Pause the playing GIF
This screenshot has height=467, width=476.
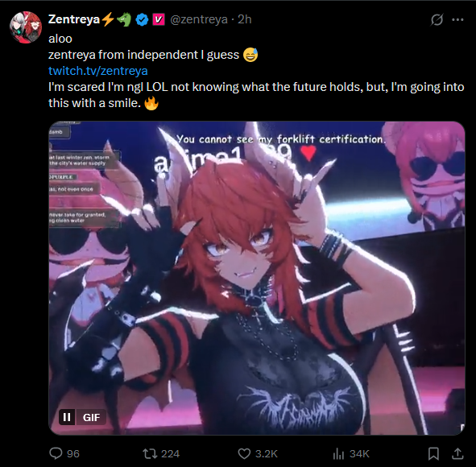(67, 417)
